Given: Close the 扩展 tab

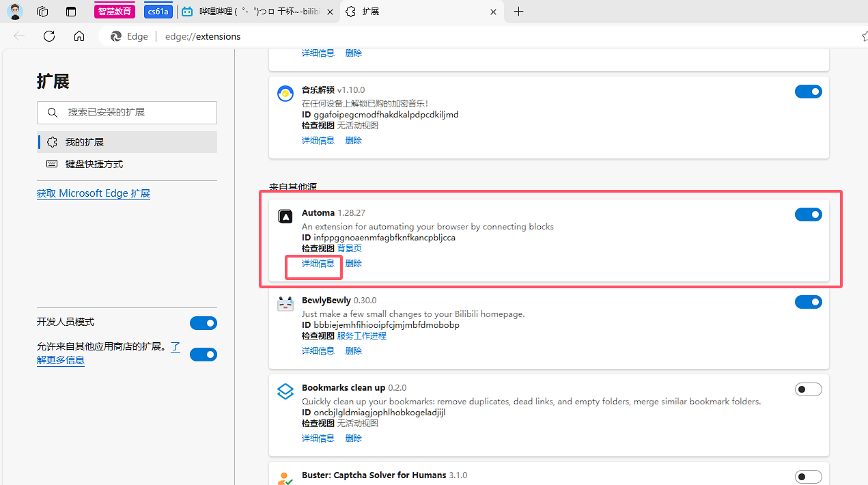Looking at the screenshot, I should [494, 12].
